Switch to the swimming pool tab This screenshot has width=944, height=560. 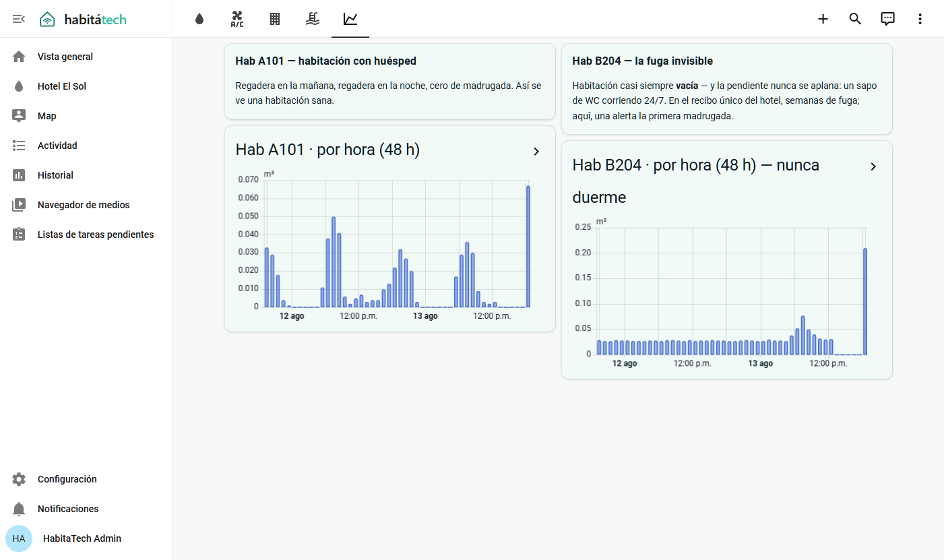(312, 19)
